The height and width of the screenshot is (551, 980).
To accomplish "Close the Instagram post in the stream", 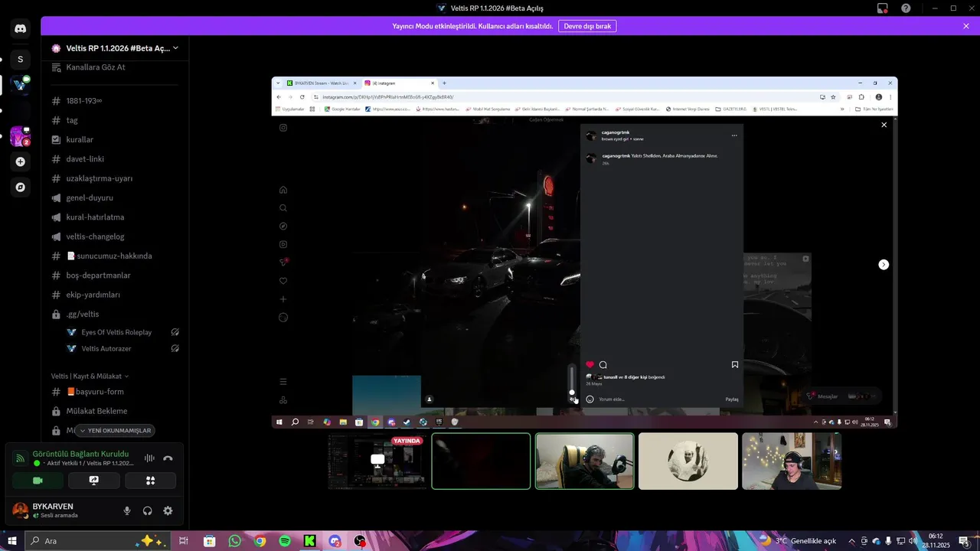I will click(x=884, y=125).
